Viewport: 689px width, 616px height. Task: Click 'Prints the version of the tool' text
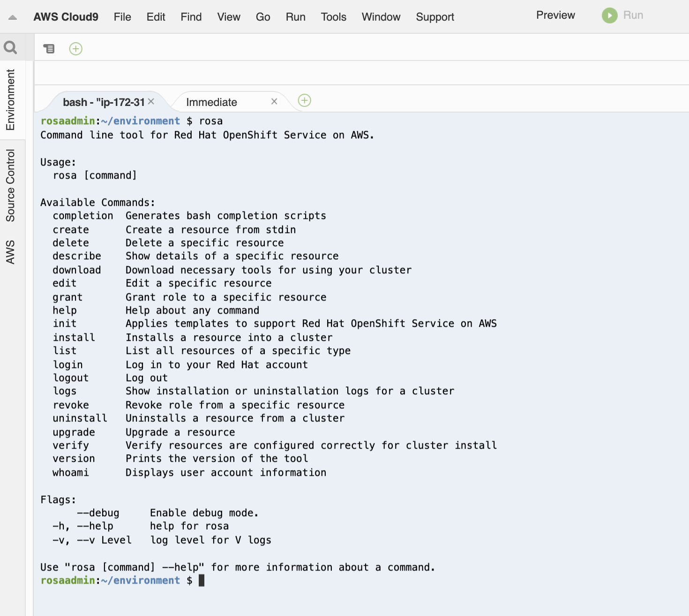[x=217, y=458]
